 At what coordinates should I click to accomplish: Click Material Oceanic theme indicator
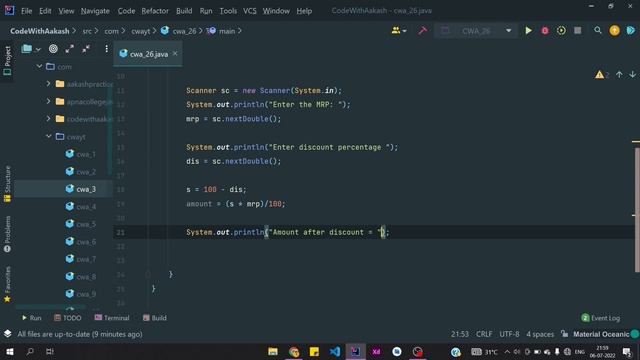(x=601, y=334)
